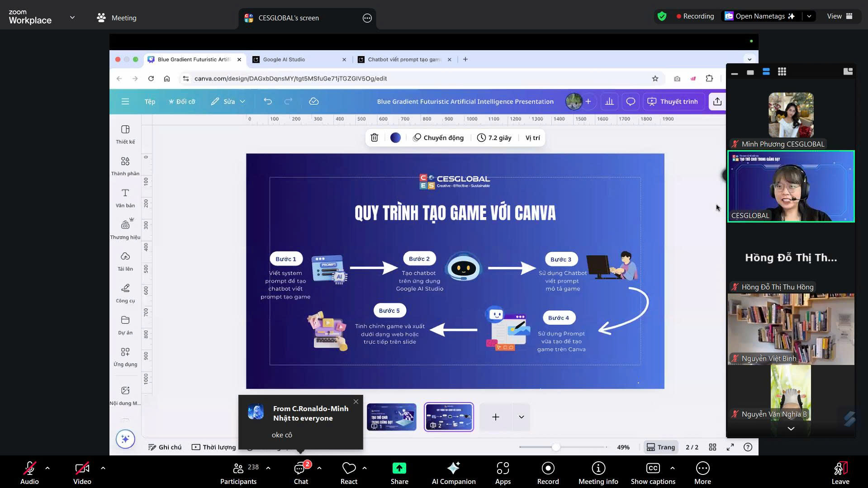Toggle Thời lượng duration view

coord(213,447)
